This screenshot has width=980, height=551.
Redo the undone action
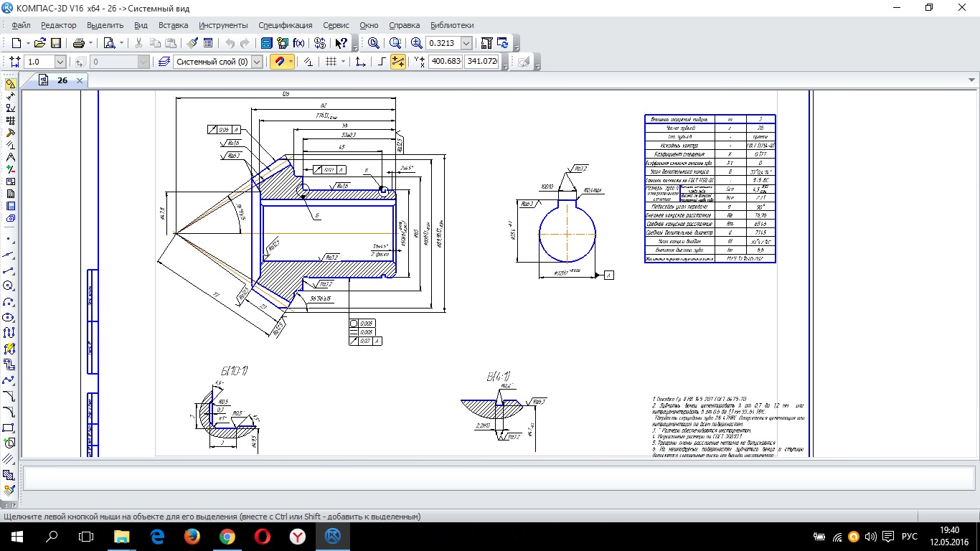pyautogui.click(x=245, y=43)
